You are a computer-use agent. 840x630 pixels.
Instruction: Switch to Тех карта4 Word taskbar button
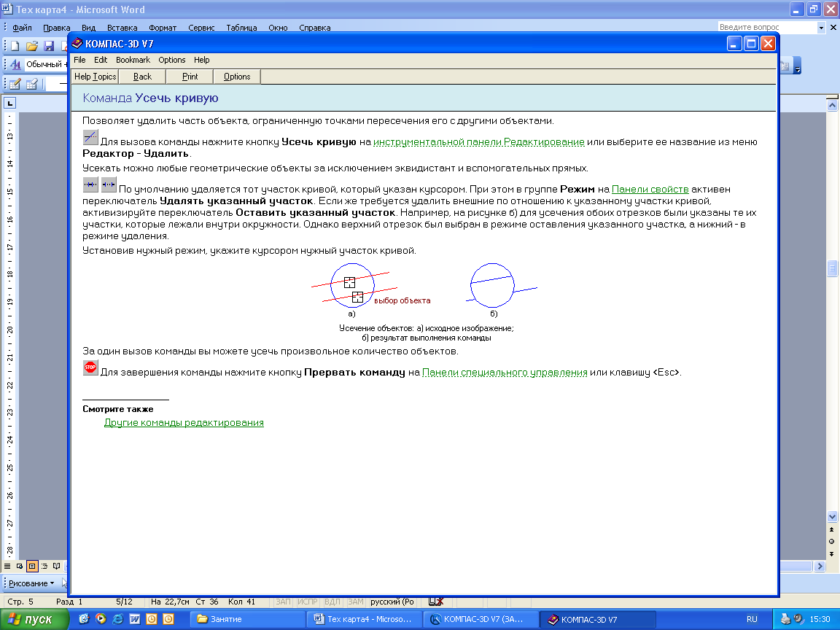(365, 619)
